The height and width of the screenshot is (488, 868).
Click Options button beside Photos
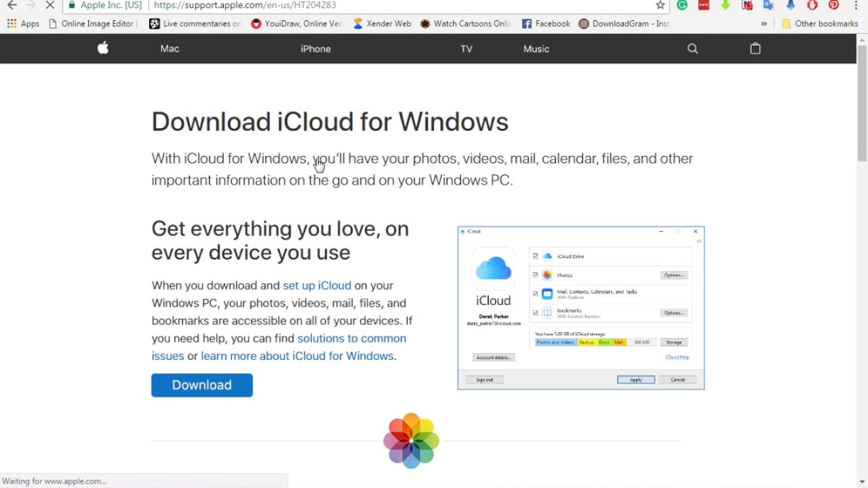tap(674, 275)
